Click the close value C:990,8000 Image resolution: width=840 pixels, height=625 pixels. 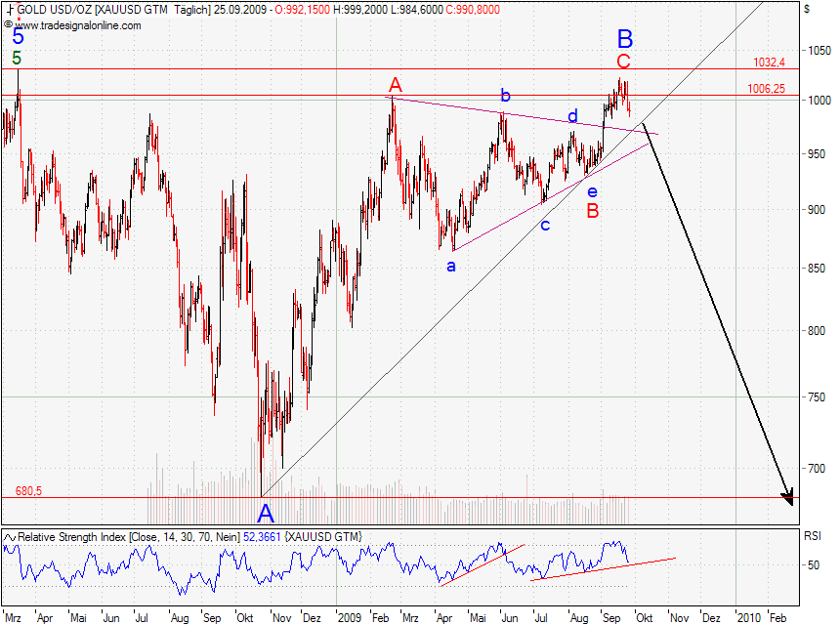[x=473, y=10]
